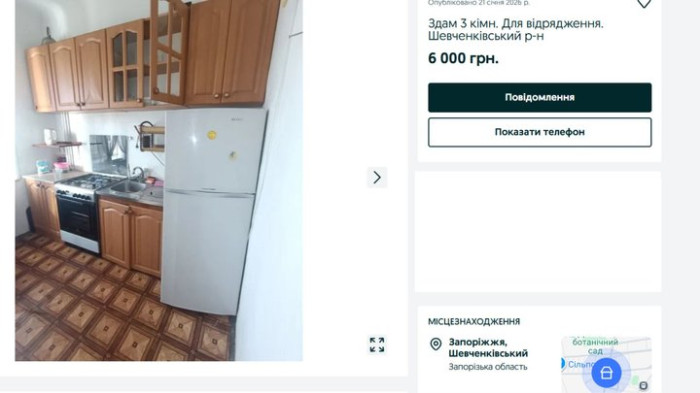Open photo in fullscreen with expand icon

pyautogui.click(x=377, y=345)
